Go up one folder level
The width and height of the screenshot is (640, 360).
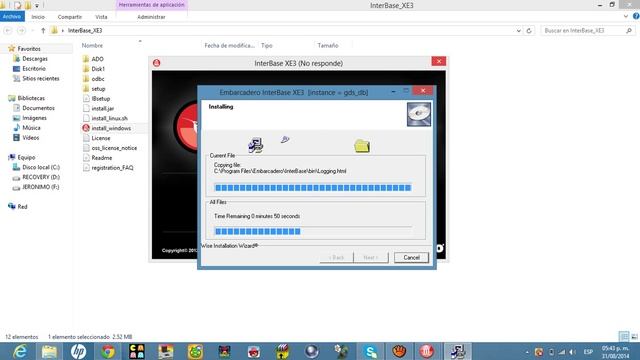click(x=43, y=31)
